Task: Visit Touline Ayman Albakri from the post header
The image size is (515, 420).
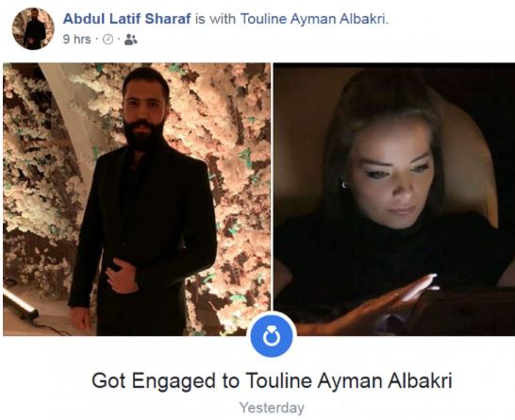Action: click(314, 19)
